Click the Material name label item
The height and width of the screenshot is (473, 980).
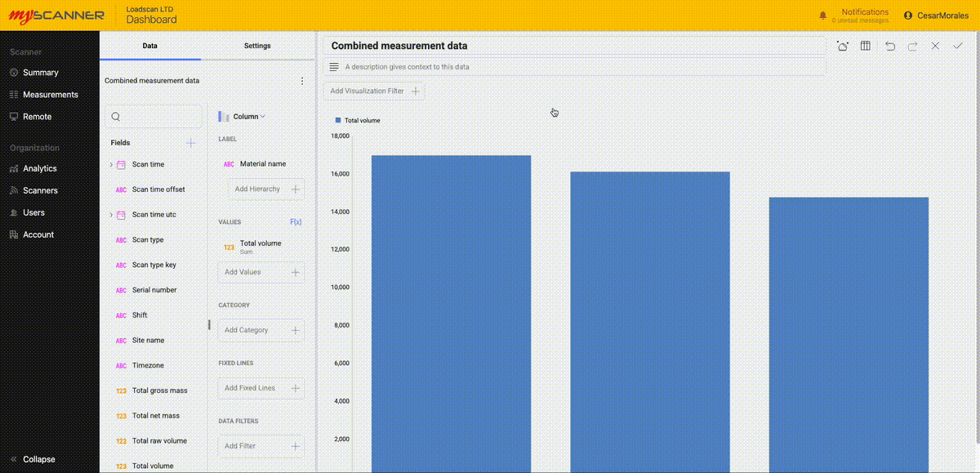coord(261,164)
